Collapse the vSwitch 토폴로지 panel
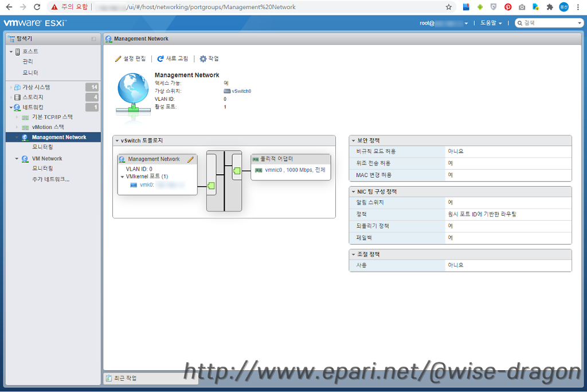Viewport: 587px width, 392px height. tap(117, 141)
